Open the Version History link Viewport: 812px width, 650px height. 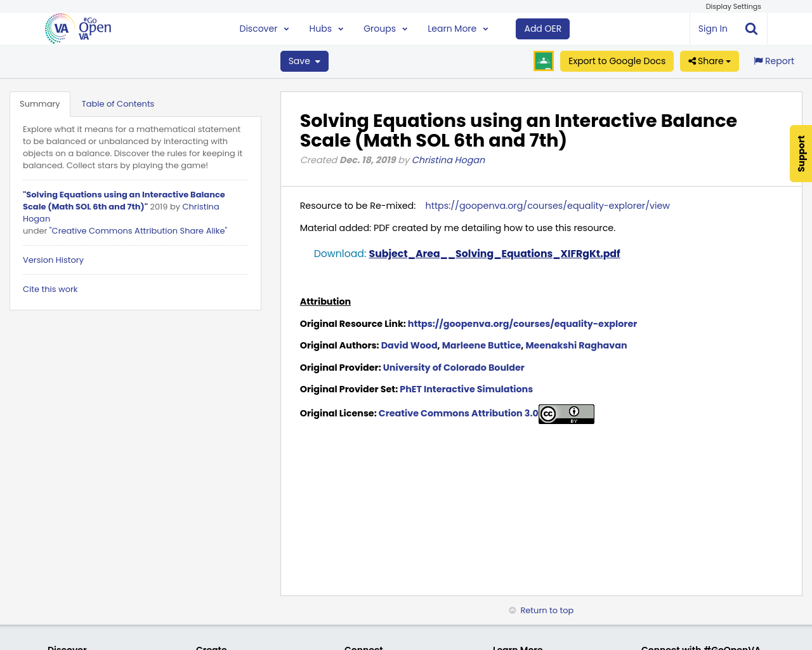point(53,260)
